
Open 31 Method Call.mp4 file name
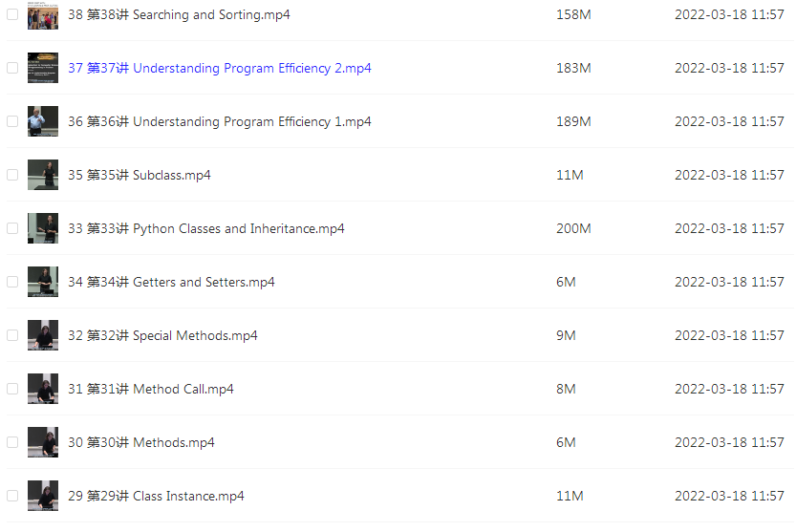pos(151,389)
